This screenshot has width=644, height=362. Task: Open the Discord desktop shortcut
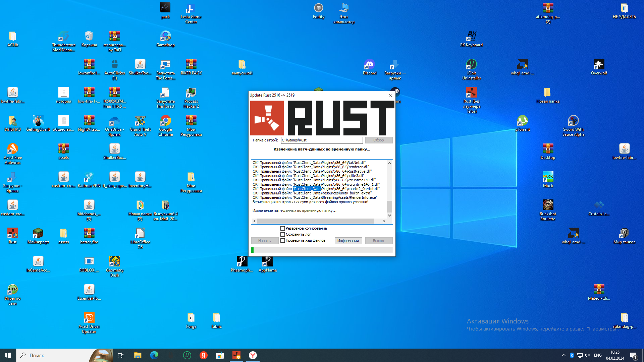click(x=369, y=67)
